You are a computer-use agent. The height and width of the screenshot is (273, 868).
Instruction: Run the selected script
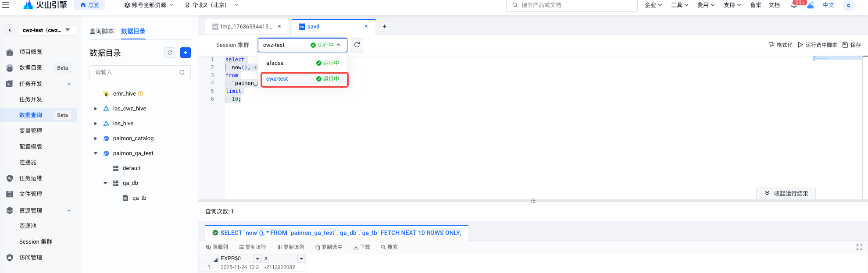[817, 45]
